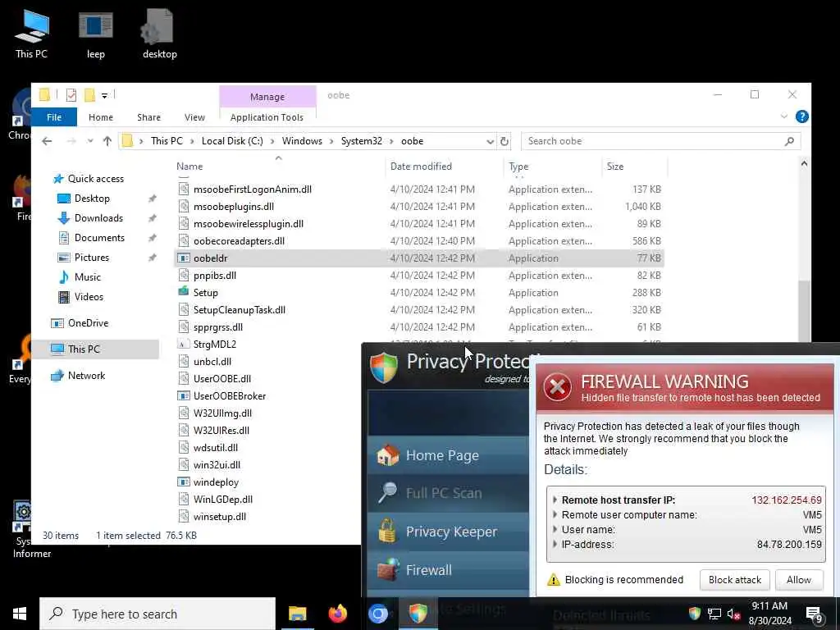Click the taskbar search box
The image size is (840, 630).
point(157,614)
